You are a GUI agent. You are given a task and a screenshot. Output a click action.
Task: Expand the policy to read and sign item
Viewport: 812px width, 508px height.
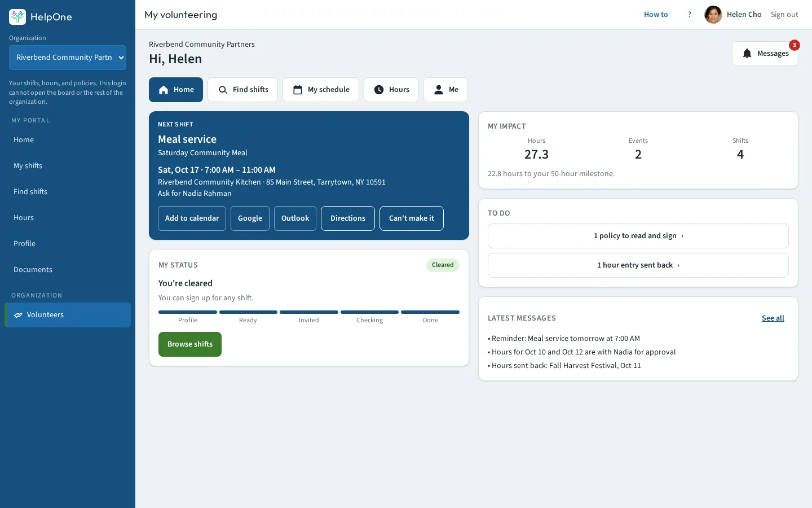tap(638, 236)
